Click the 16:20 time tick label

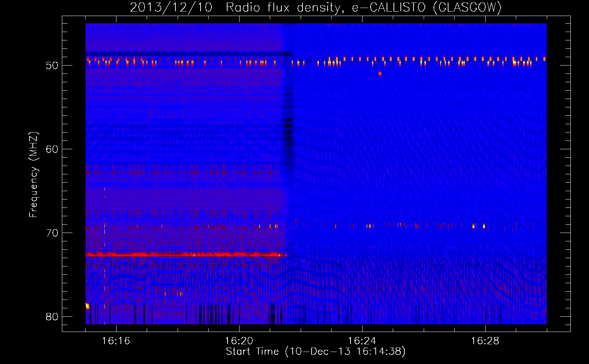[x=239, y=341]
